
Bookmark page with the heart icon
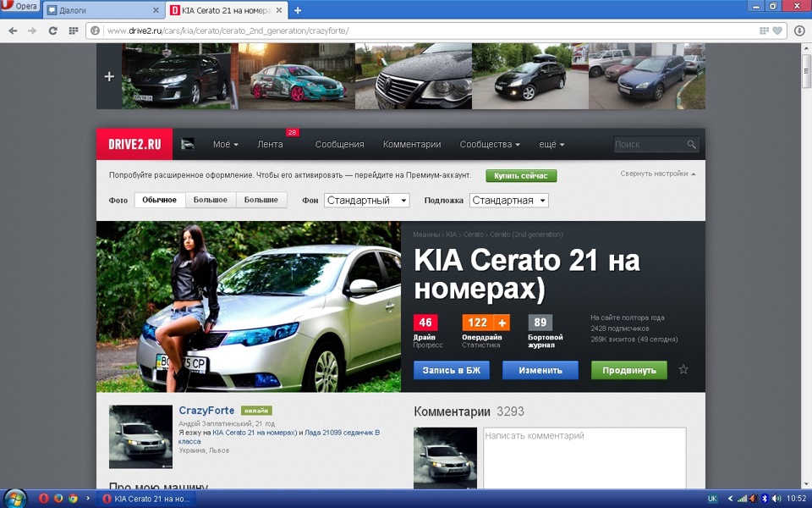[777, 30]
